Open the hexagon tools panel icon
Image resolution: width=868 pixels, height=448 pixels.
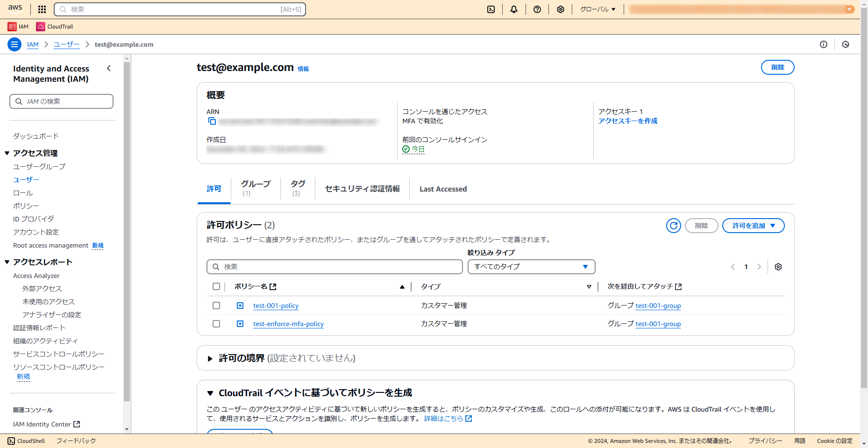846,44
